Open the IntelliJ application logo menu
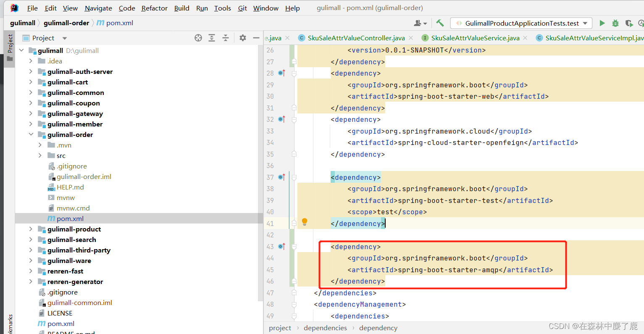Viewport: 644px width, 334px height. (x=14, y=8)
